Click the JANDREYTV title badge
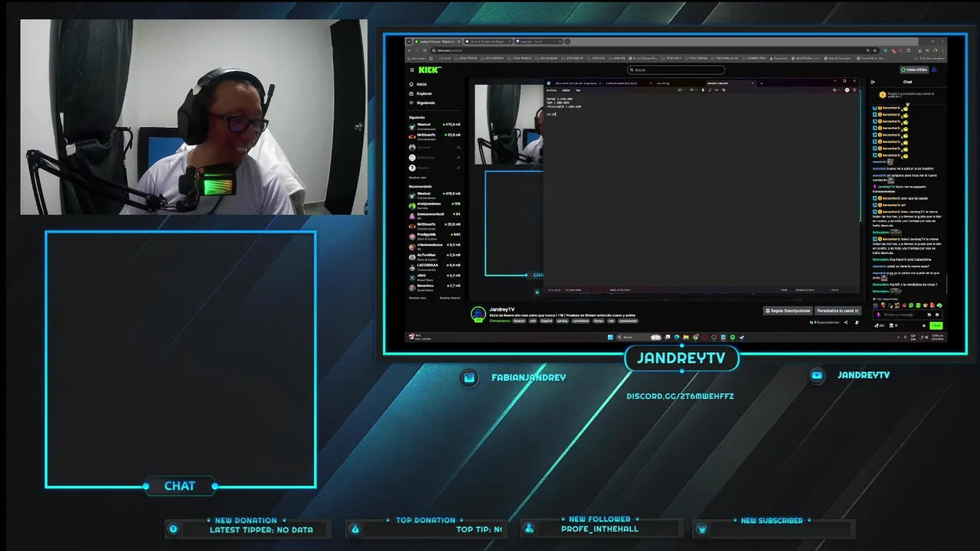This screenshot has width=980, height=551. click(681, 358)
